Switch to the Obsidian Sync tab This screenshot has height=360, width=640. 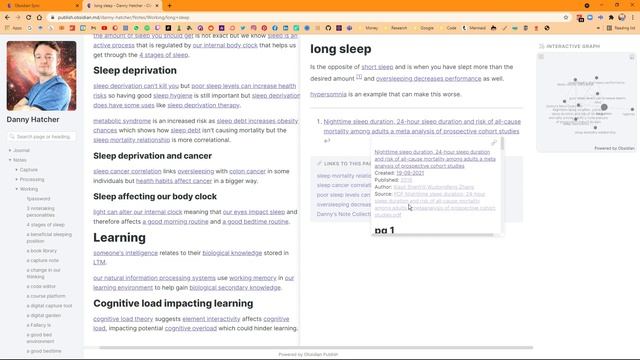point(41,6)
